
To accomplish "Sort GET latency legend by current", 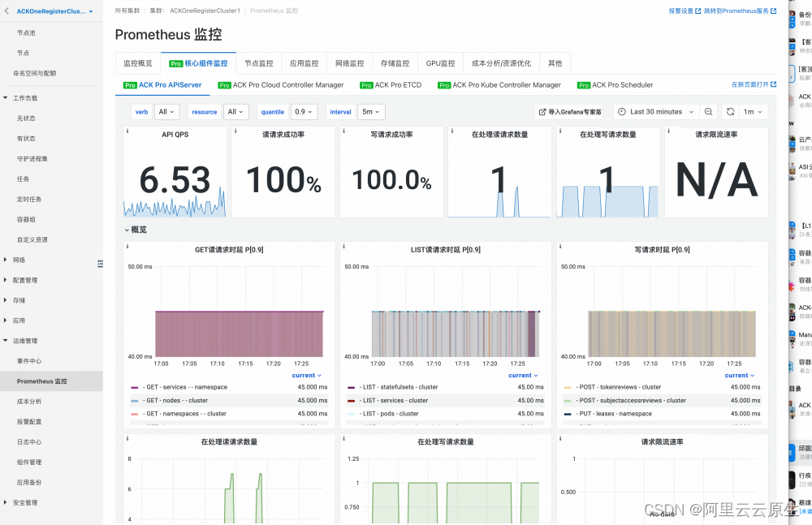I will pyautogui.click(x=307, y=376).
